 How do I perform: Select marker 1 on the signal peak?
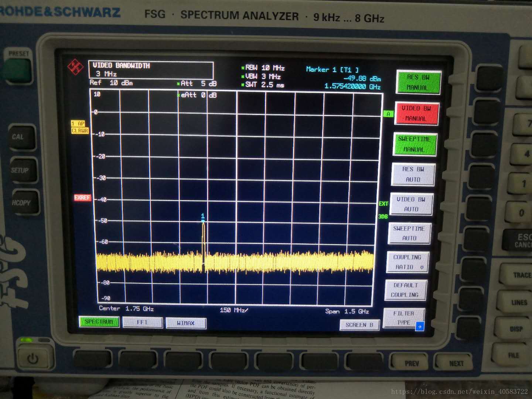click(203, 217)
